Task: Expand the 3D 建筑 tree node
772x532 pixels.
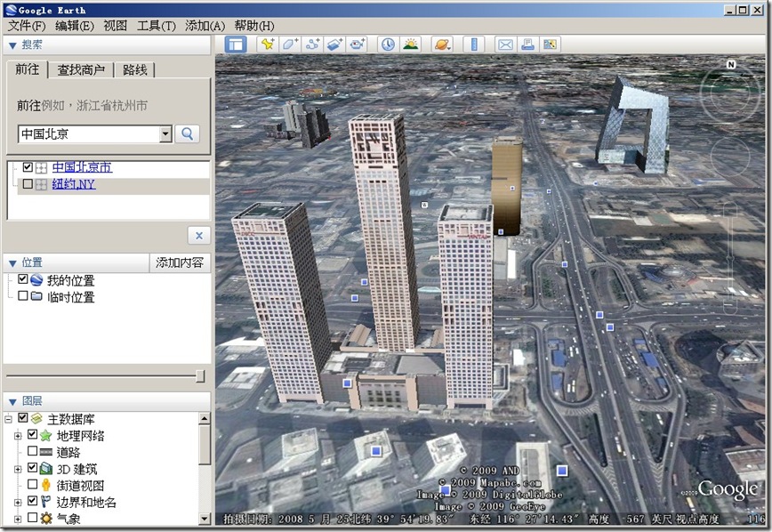Action: 18,469
